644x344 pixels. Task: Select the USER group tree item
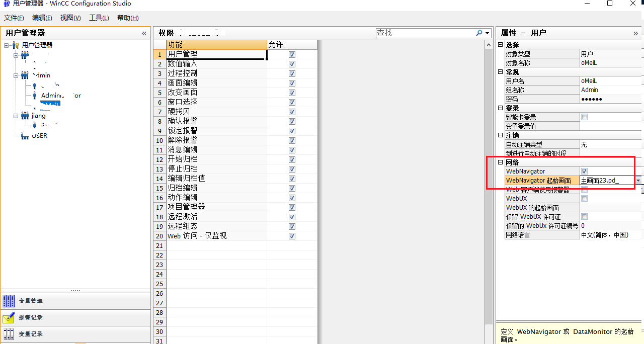tap(39, 136)
